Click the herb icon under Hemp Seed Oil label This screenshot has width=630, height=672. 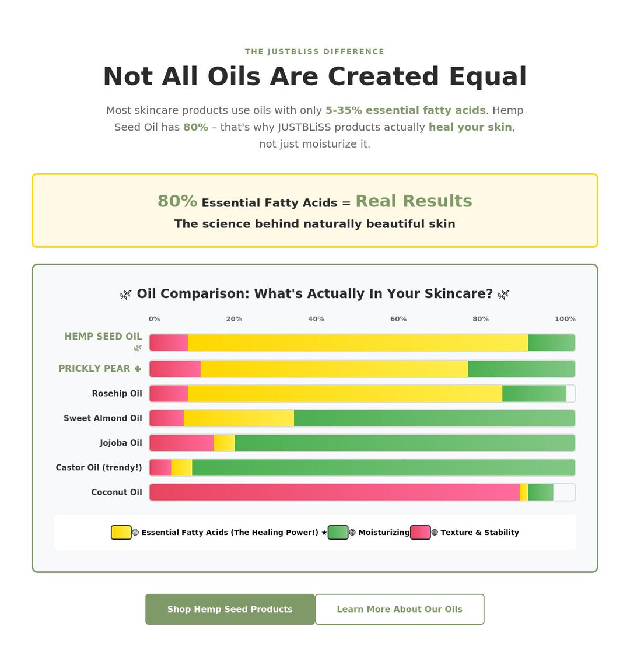coord(137,348)
